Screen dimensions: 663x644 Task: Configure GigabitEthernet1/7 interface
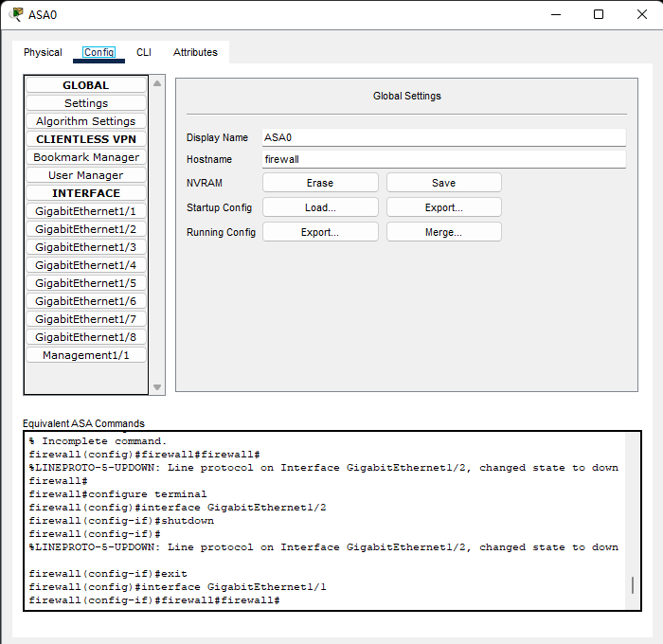pos(86,319)
